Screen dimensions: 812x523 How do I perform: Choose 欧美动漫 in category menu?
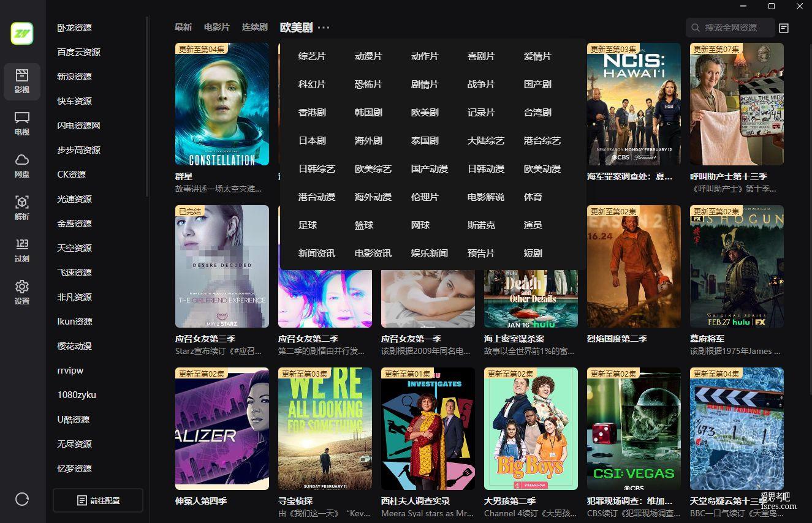pyautogui.click(x=542, y=168)
